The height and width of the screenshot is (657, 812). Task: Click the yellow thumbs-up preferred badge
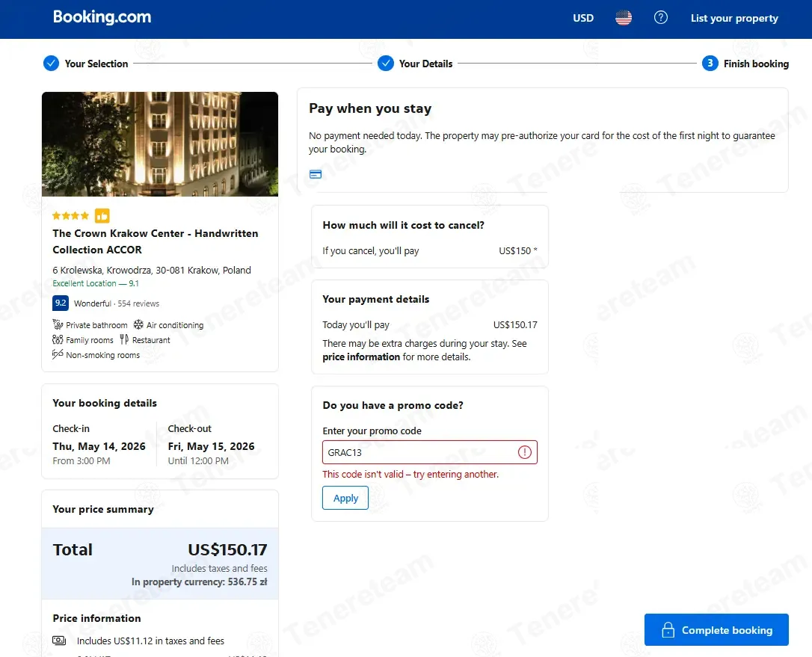click(102, 215)
